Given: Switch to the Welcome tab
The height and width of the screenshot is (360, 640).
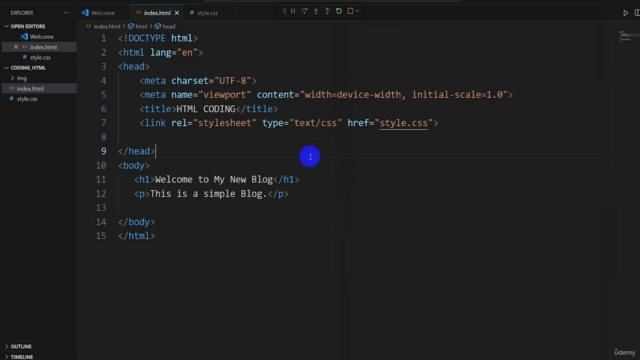Looking at the screenshot, I should (x=103, y=13).
